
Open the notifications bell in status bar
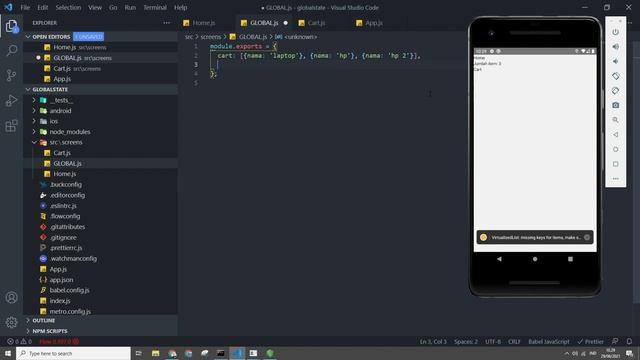coord(629,341)
